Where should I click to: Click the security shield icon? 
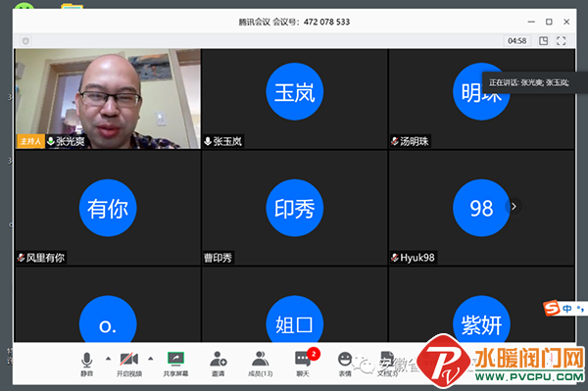(x=25, y=41)
